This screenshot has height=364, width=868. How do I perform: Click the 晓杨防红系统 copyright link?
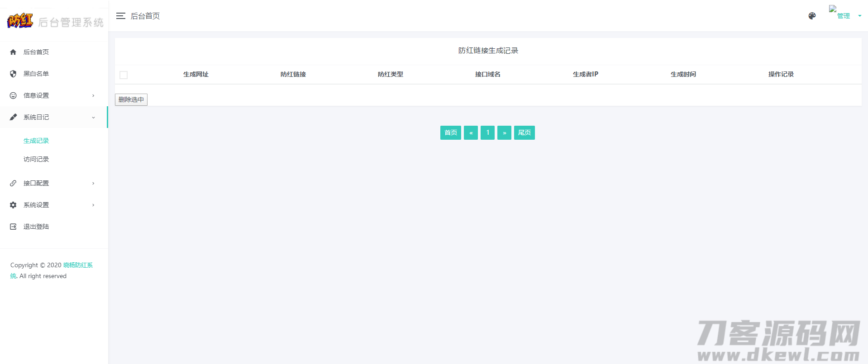point(77,265)
